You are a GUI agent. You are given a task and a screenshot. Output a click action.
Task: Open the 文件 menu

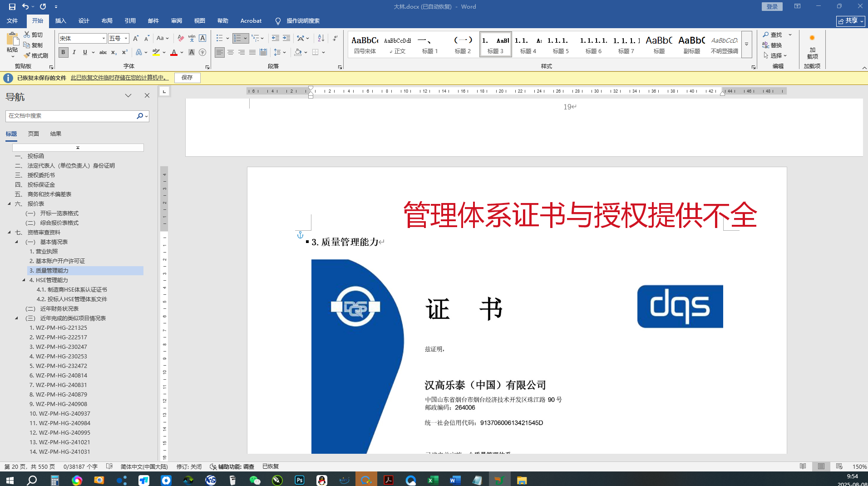tap(12, 21)
